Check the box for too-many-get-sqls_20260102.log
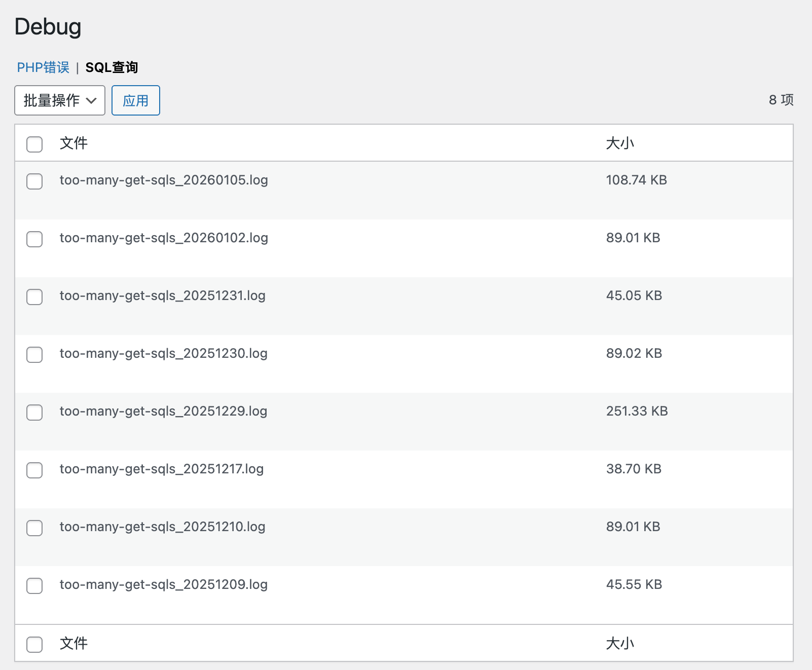The image size is (812, 670). pyautogui.click(x=34, y=239)
